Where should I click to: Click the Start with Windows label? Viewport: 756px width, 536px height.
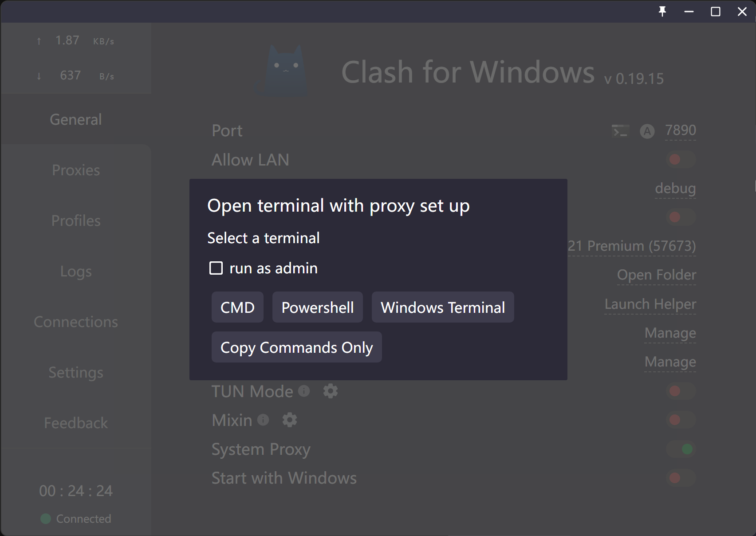pos(284,478)
